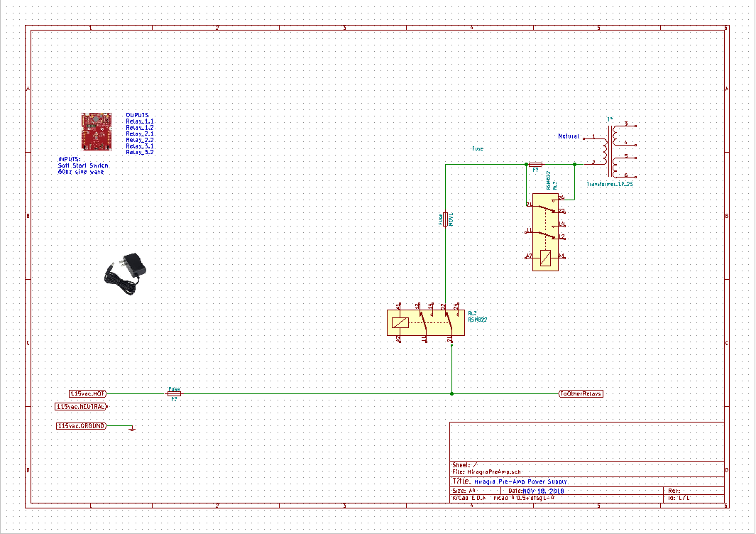This screenshot has height=534, width=756.
Task: Select the vertical relay near the transformer
Action: click(x=544, y=234)
